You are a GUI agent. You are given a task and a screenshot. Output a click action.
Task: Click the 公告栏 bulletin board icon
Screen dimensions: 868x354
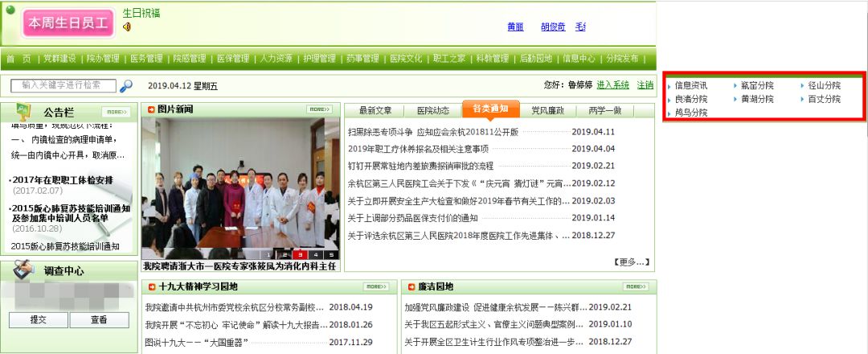[x=23, y=111]
